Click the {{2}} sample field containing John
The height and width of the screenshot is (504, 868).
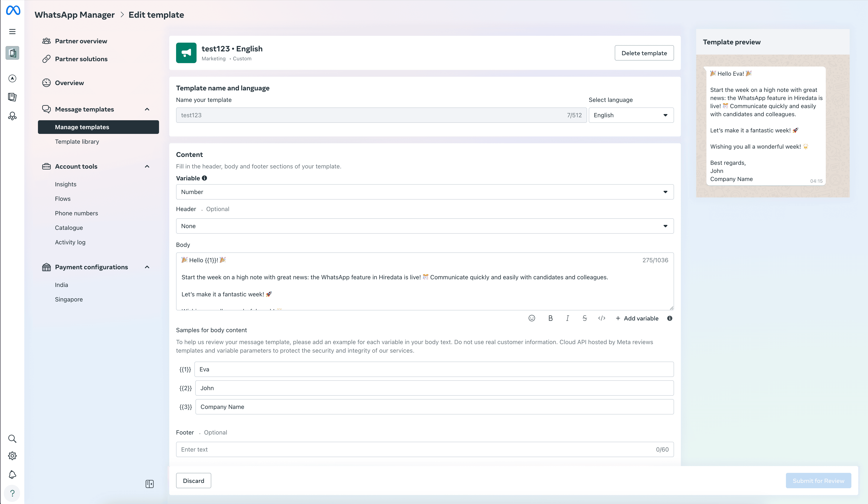pyautogui.click(x=434, y=388)
